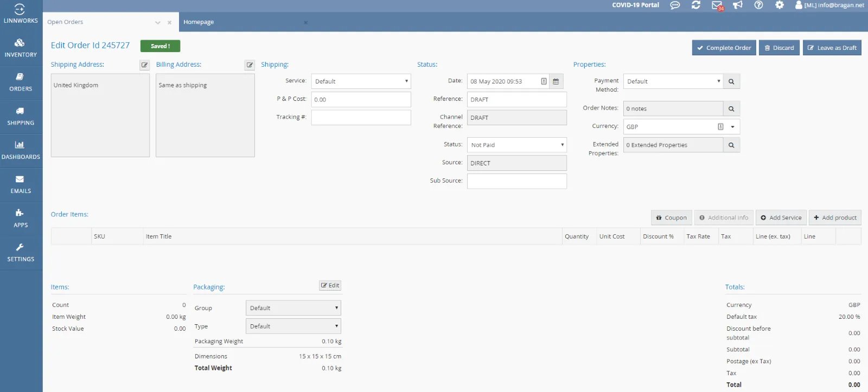This screenshot has height=392, width=868.
Task: Click the Discard button
Action: tap(779, 48)
